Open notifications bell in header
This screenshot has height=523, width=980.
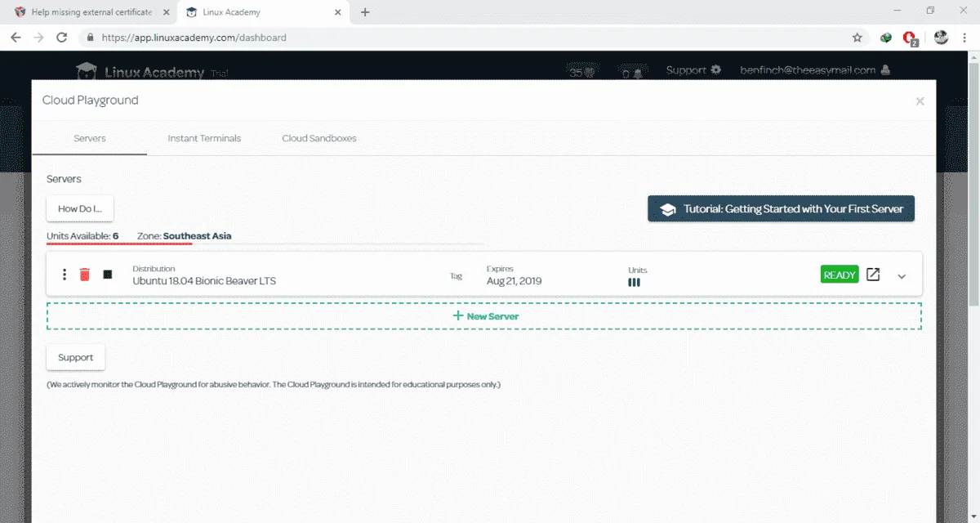[631, 72]
